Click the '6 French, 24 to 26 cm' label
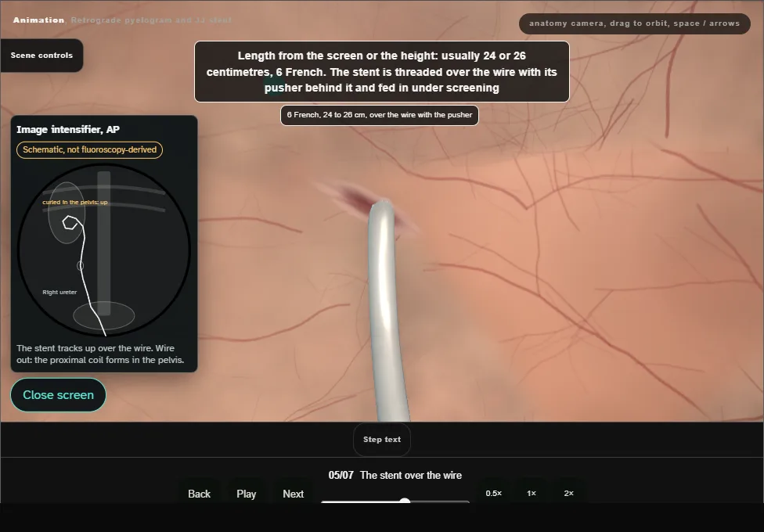The width and height of the screenshot is (764, 532). pos(380,115)
